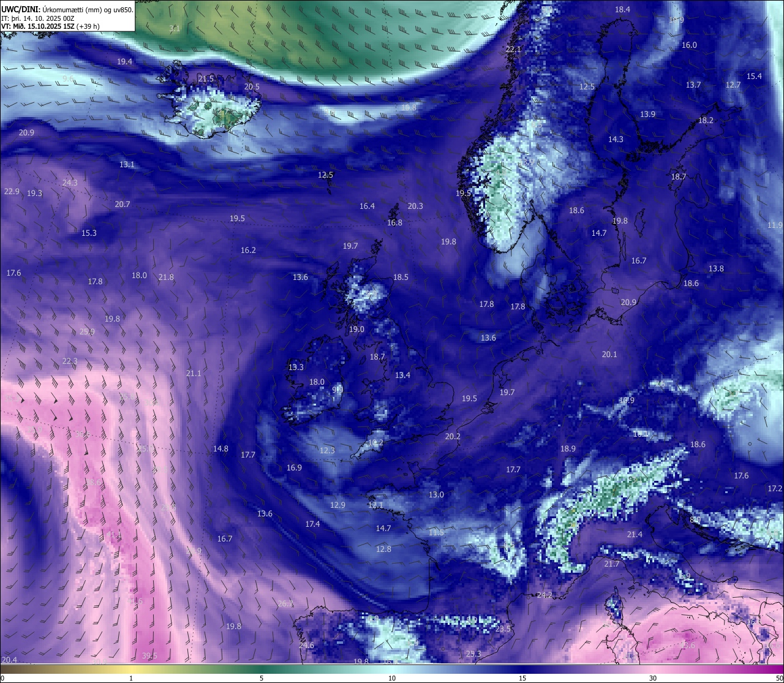Click the 12.9 map value
784x683 pixels.
pyautogui.click(x=337, y=505)
